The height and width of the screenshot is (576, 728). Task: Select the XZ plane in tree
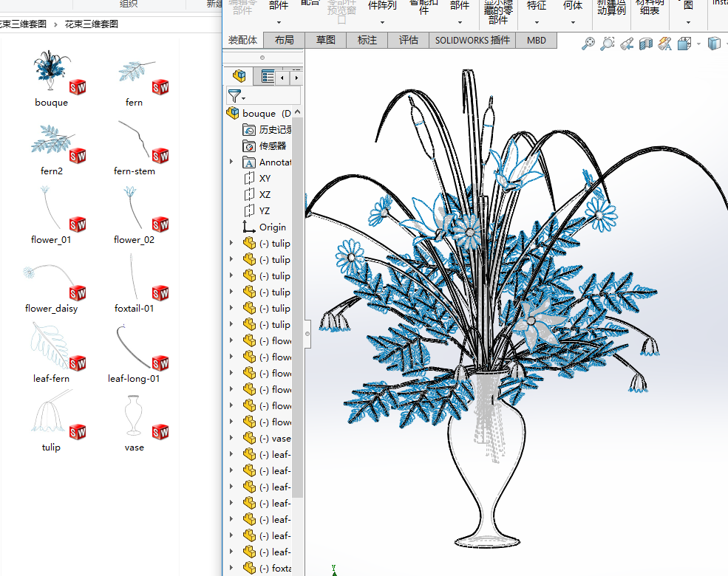click(x=265, y=194)
